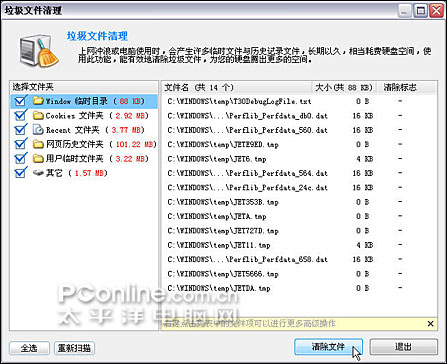This screenshot has height=364, width=447.
Task: Click the 清除文件 button
Action: click(x=328, y=347)
